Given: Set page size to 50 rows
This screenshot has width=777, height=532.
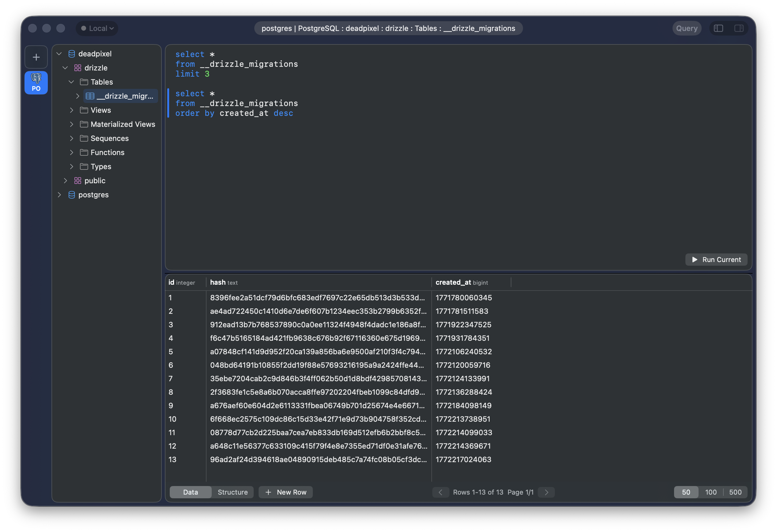Looking at the screenshot, I should 686,492.
